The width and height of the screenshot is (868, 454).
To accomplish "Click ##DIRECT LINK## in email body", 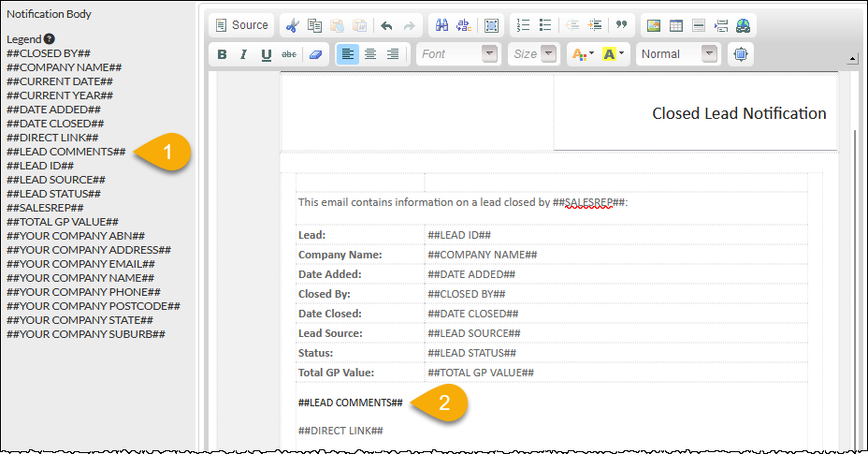I will coord(340,431).
